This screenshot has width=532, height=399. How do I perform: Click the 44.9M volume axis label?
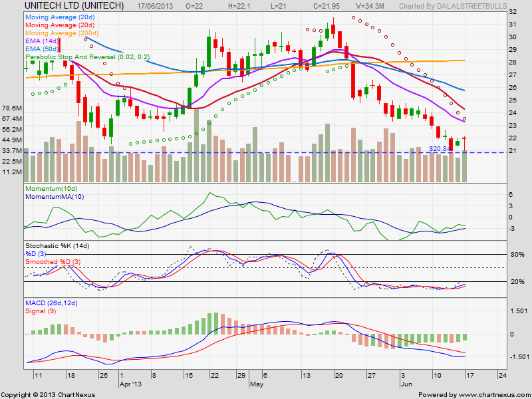tap(12, 140)
